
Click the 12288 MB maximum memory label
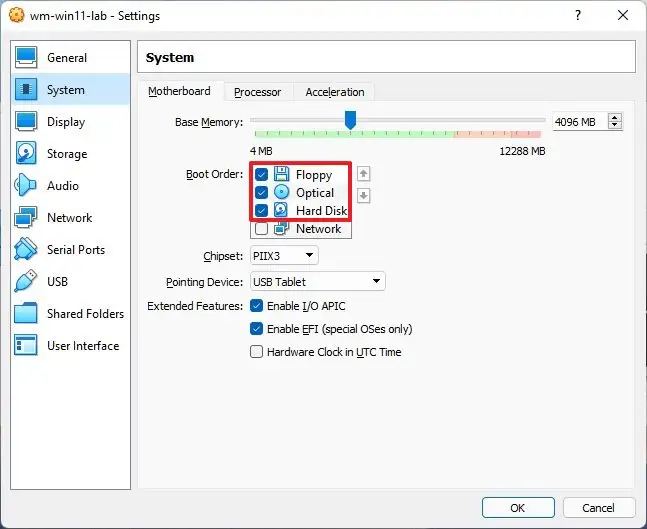pyautogui.click(x=522, y=151)
